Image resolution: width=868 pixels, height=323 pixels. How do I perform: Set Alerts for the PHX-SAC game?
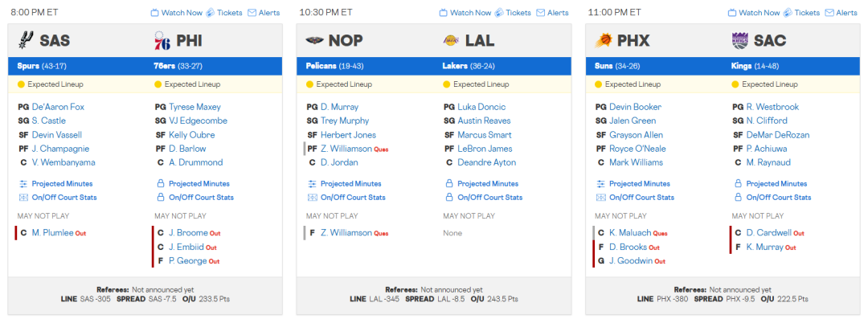[840, 13]
